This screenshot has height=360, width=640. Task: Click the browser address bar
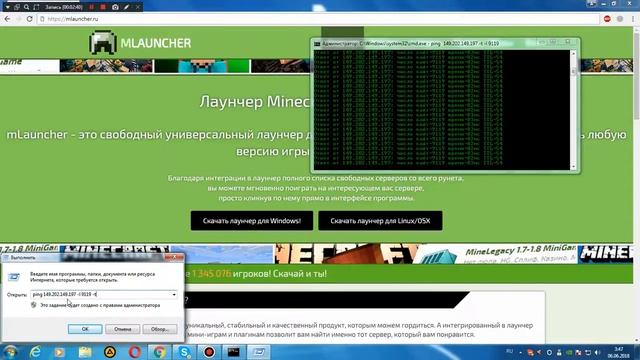pos(318,19)
